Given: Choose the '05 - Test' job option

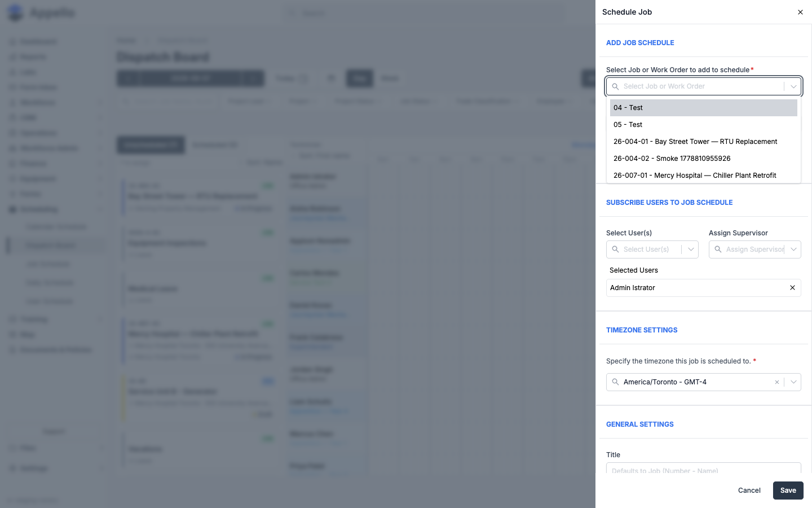Looking at the screenshot, I should pos(704,125).
